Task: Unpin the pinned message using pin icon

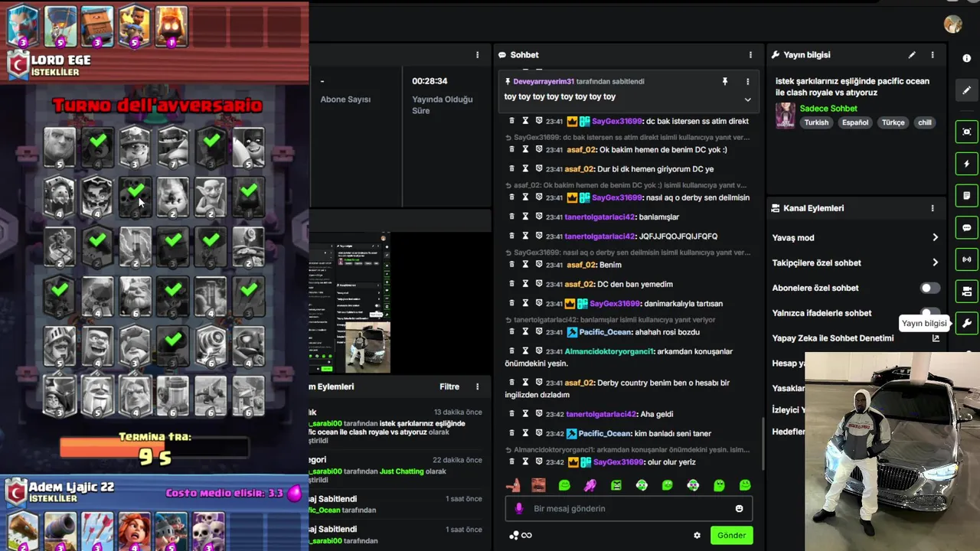Action: (724, 81)
